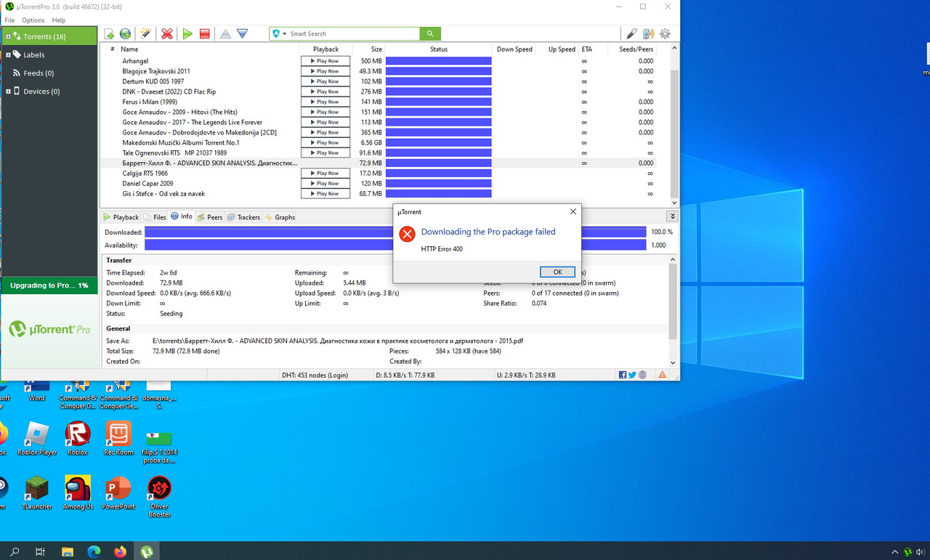
Task: Open the File menu
Action: tap(10, 20)
